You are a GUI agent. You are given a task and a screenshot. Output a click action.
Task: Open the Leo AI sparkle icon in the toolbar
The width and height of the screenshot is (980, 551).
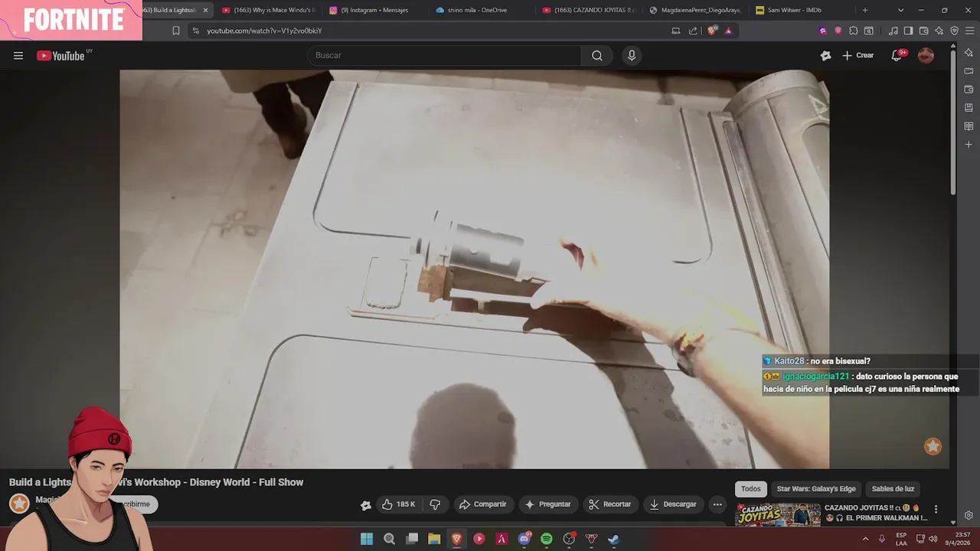click(x=939, y=31)
